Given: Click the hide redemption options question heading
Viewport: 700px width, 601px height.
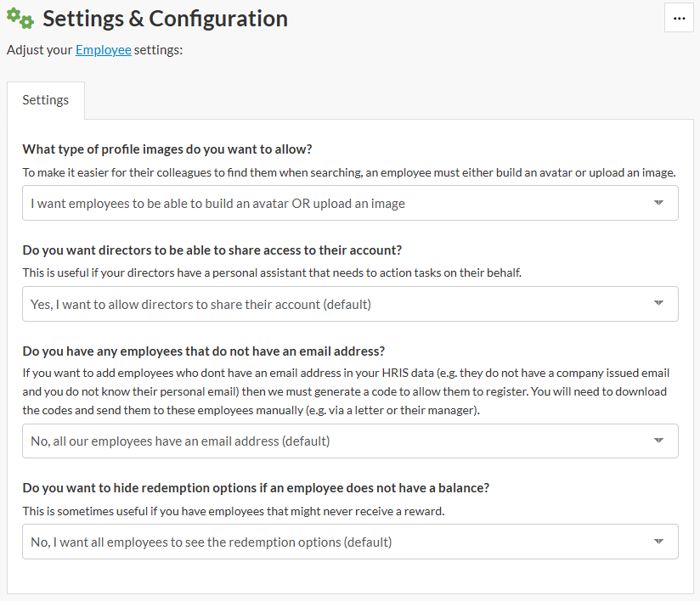Looking at the screenshot, I should click(256, 488).
